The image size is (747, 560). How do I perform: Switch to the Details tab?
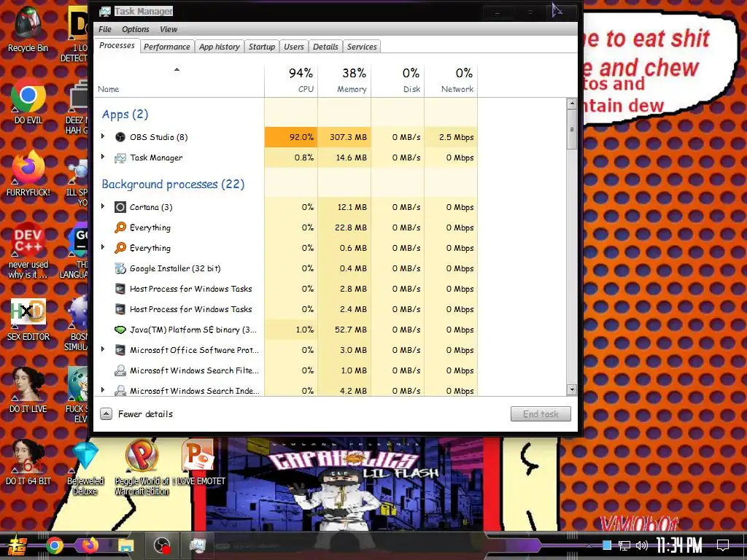pyautogui.click(x=325, y=47)
